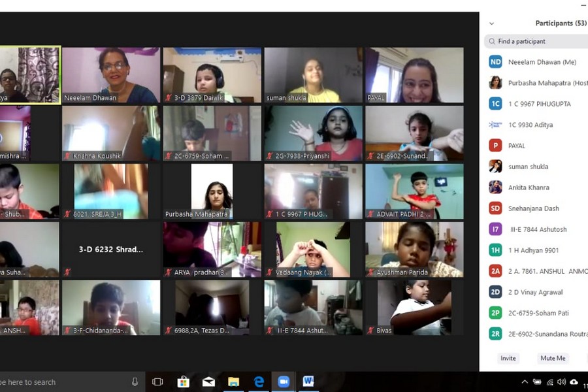Click Neeelam Dhawan's video tile
588x392 pixels.
(x=111, y=75)
